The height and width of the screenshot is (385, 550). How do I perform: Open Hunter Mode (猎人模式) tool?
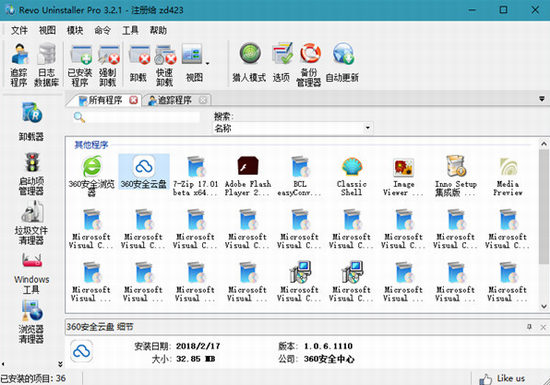pos(249,63)
